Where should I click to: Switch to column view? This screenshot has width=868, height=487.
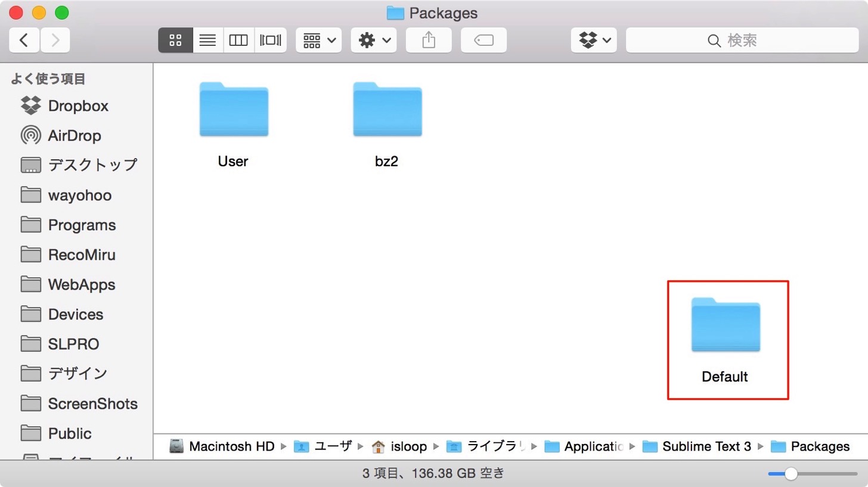[238, 40]
